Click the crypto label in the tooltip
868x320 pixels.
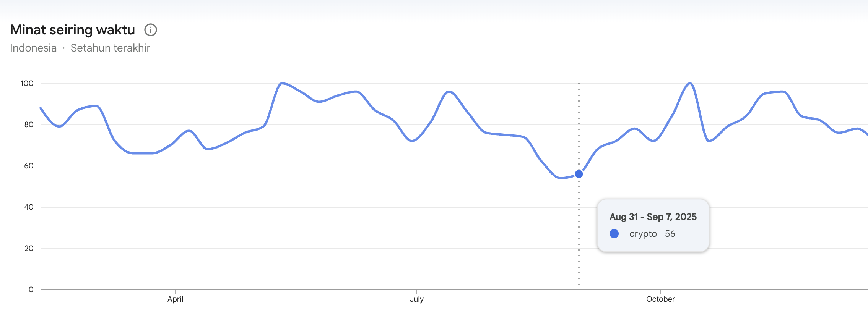coord(643,234)
